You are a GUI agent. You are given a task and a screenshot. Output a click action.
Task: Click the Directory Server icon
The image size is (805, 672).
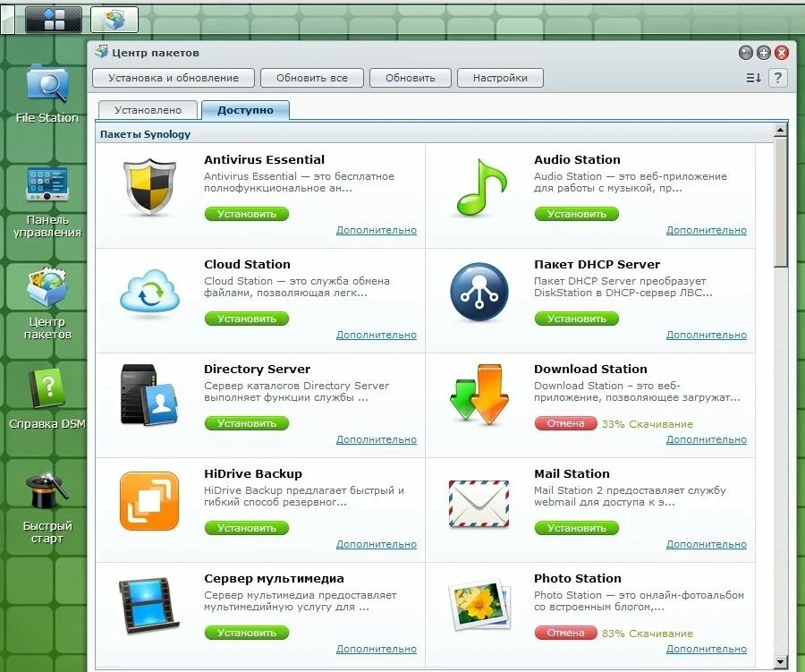pyautogui.click(x=149, y=396)
